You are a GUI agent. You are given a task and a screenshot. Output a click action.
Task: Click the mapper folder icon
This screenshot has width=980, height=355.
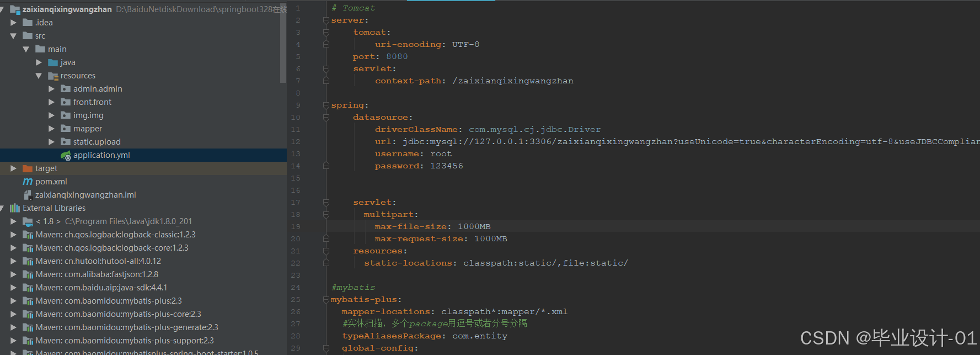click(66, 129)
